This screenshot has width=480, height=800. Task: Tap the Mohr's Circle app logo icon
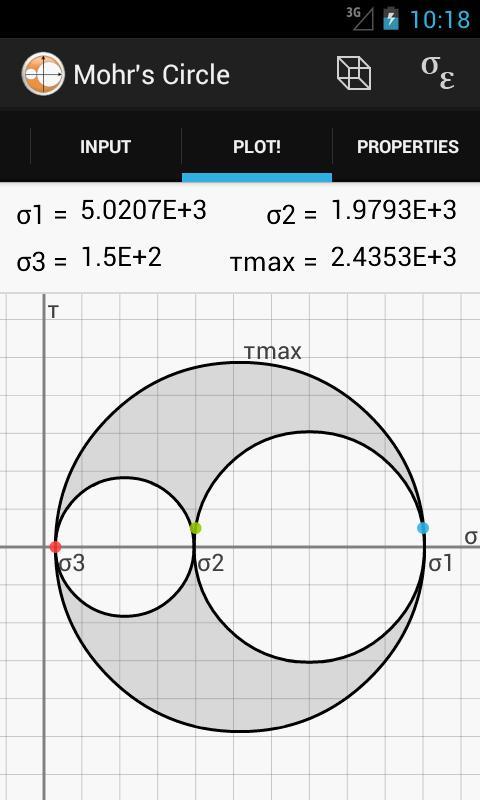coord(43,74)
